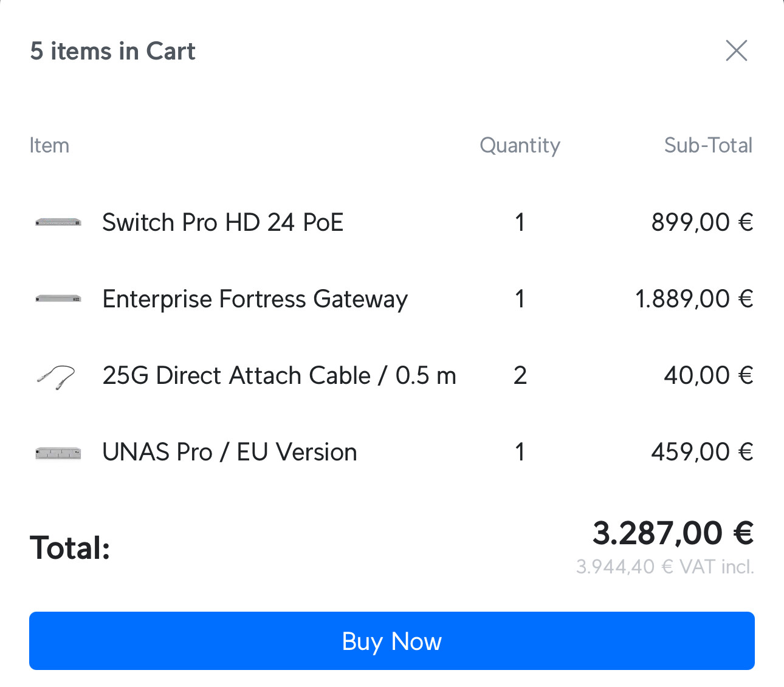Click the 25G Direct Attach Cable image

click(x=56, y=376)
